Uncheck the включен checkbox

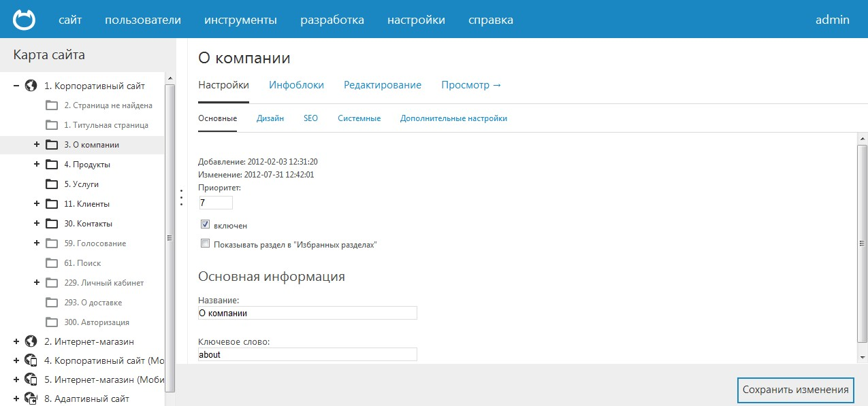205,224
